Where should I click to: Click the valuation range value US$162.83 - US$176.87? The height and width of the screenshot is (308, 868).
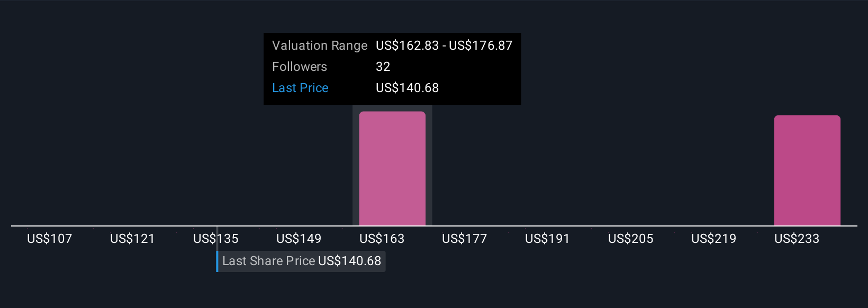click(x=444, y=46)
